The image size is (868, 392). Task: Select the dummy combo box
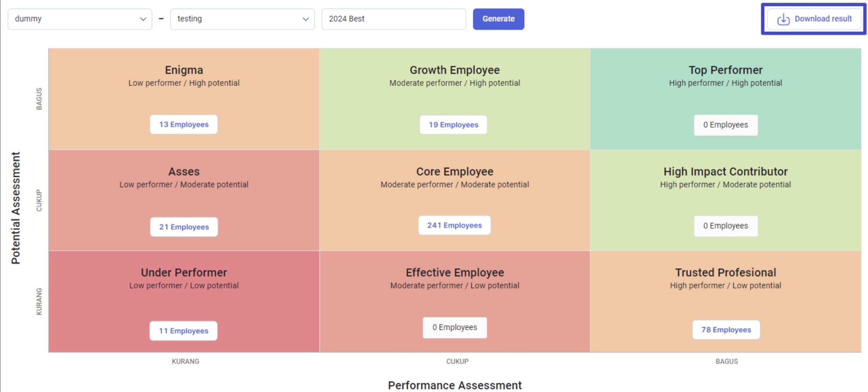(x=80, y=19)
